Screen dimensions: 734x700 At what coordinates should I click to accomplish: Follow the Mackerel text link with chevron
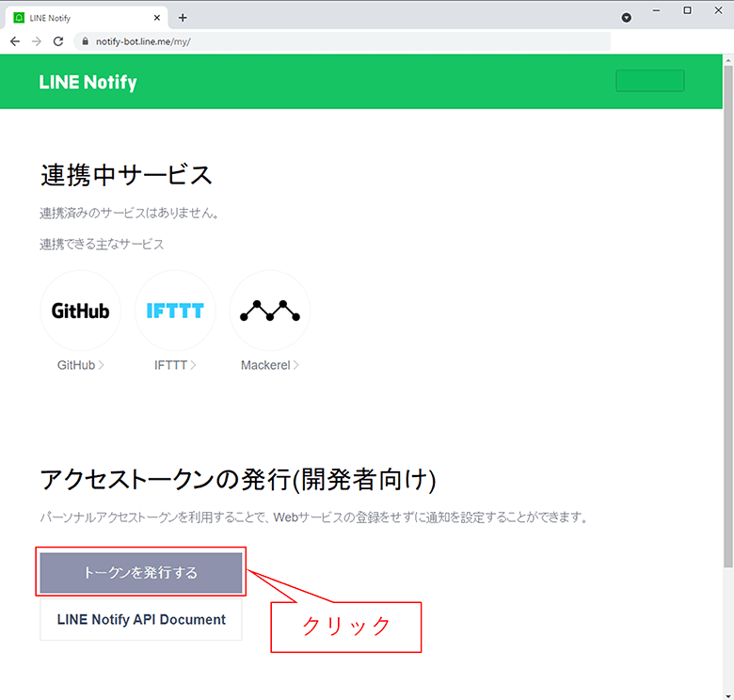click(270, 365)
